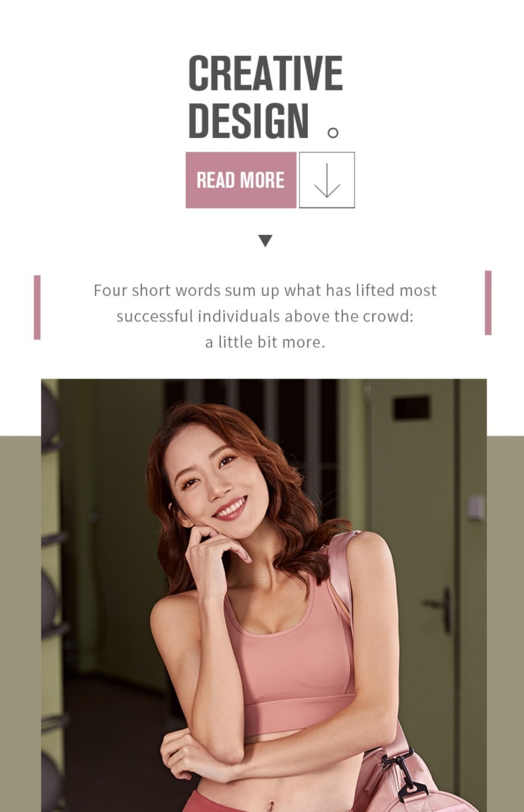Click the pink shoulder strap of the bag
524x812 pixels.
pos(340,574)
